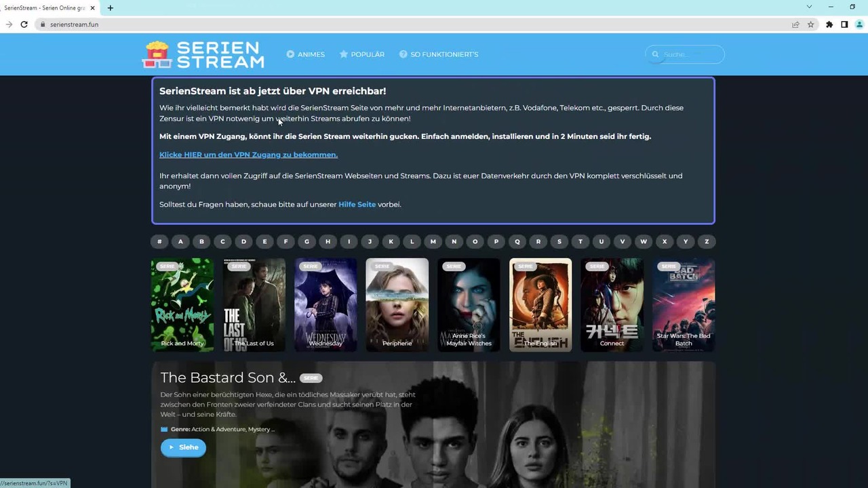Open the Chrome profile avatar

[x=859, y=24]
